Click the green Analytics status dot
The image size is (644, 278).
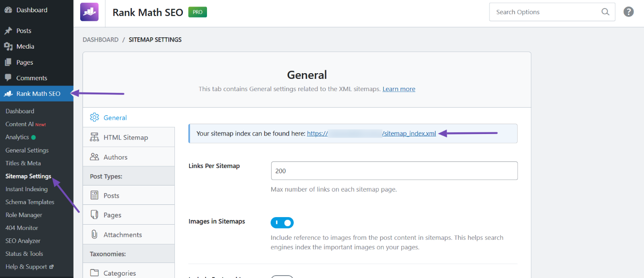(x=33, y=137)
